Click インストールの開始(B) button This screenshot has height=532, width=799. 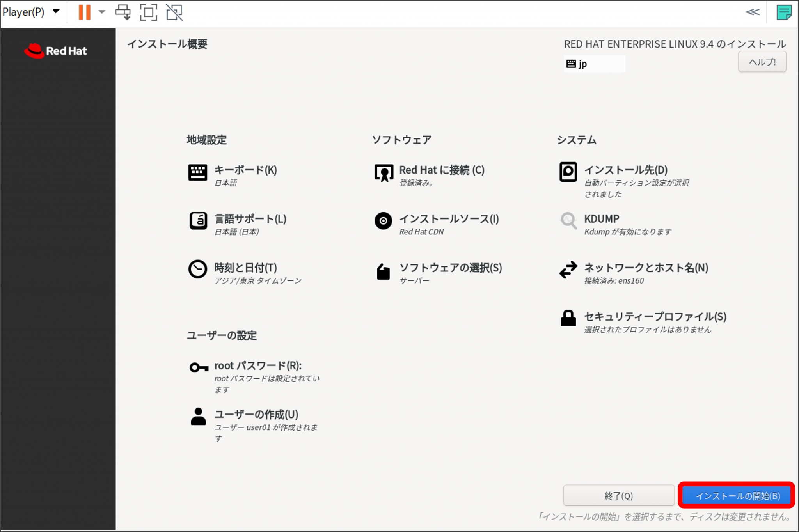pos(737,495)
